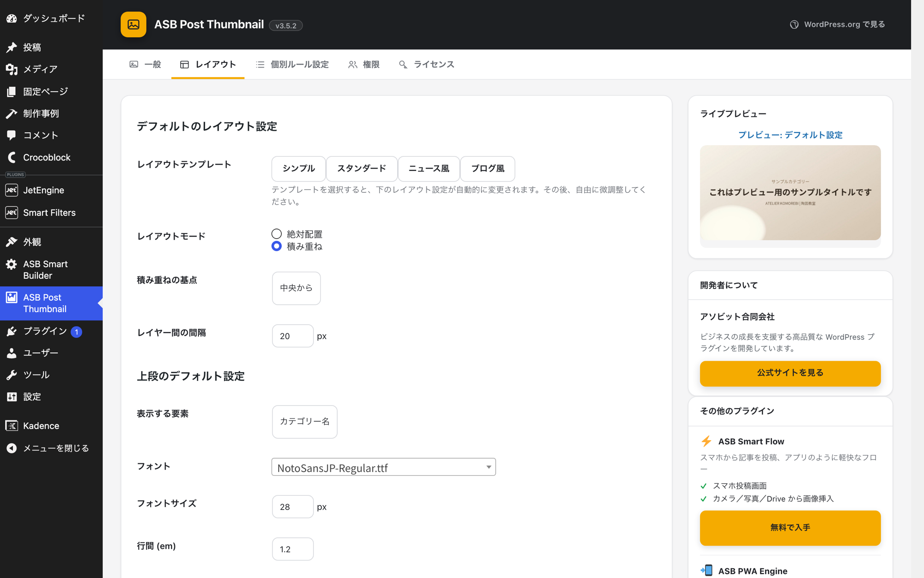Click the JetEngine jet icon
Screen dimensions: 924x578
[12, 190]
